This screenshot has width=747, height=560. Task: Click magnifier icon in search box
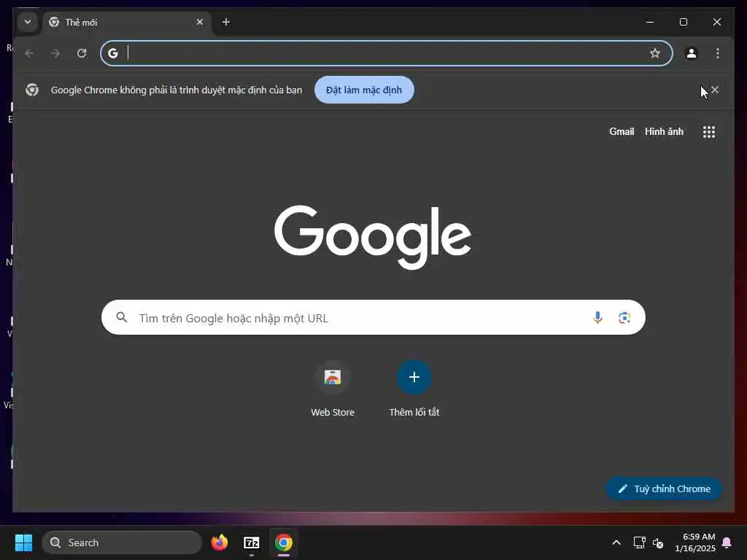tap(122, 317)
